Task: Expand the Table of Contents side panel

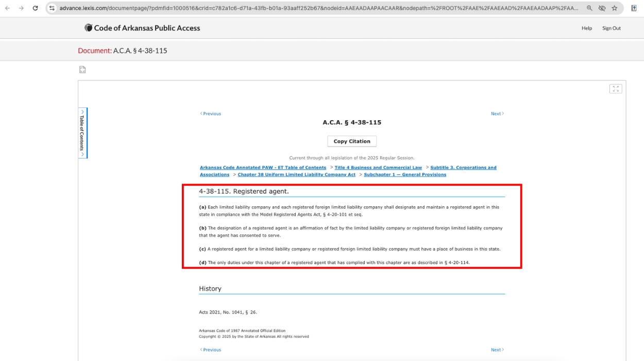Action: 82,133
